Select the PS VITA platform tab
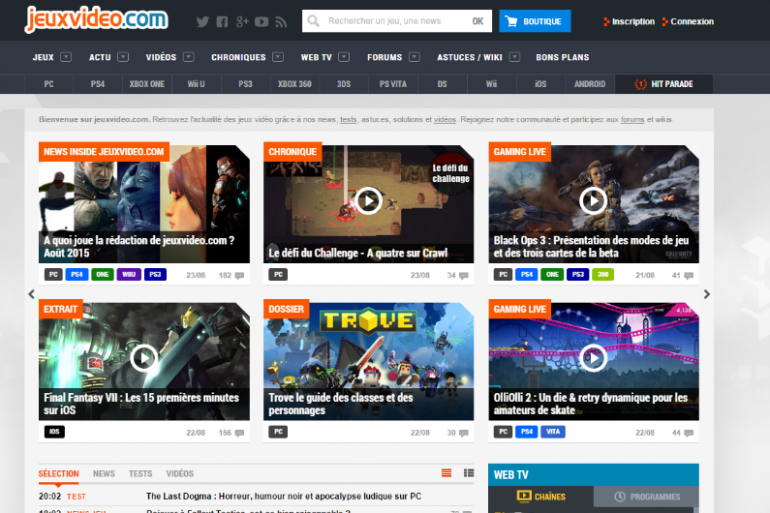This screenshot has height=513, width=770. point(393,84)
